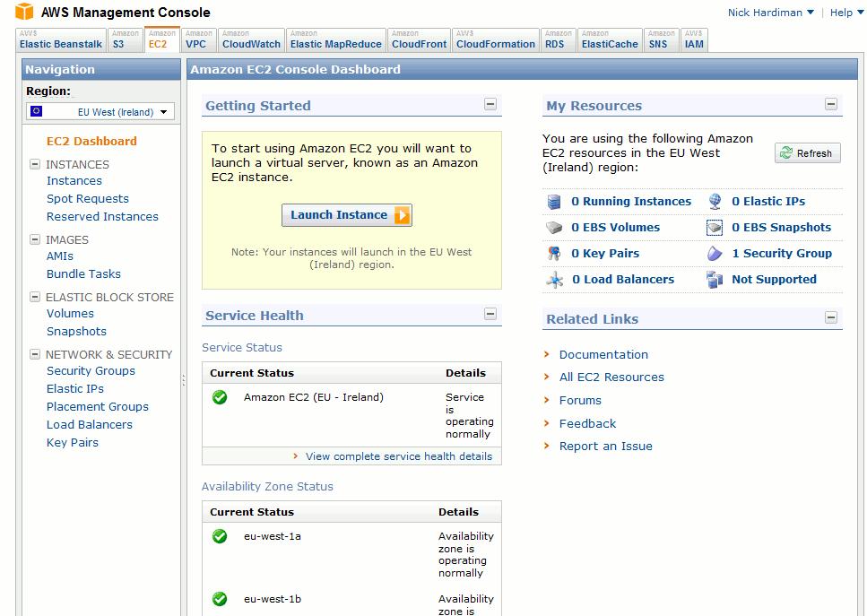Click the Refresh resources button
Screen dimensions: 867x616
(807, 153)
